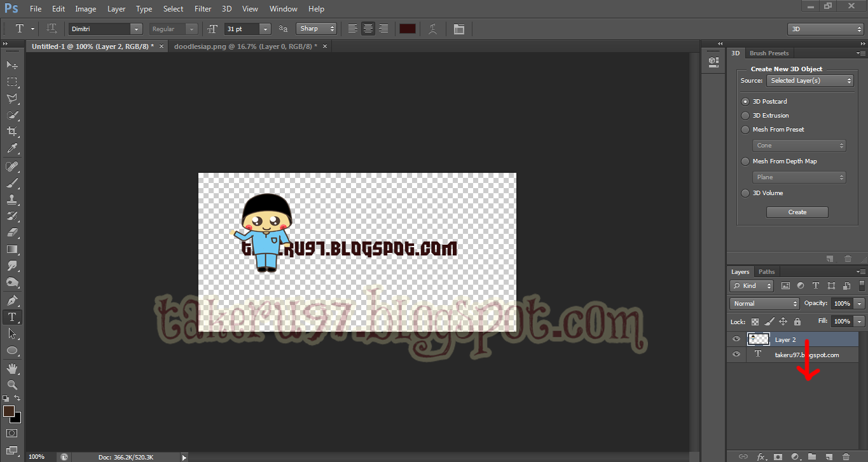Select the Hand tool
The image size is (868, 462).
click(12, 368)
